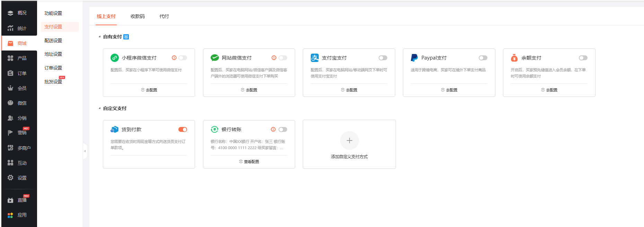
Task: Click the blue badge beside 自有支付
Action: click(x=126, y=37)
